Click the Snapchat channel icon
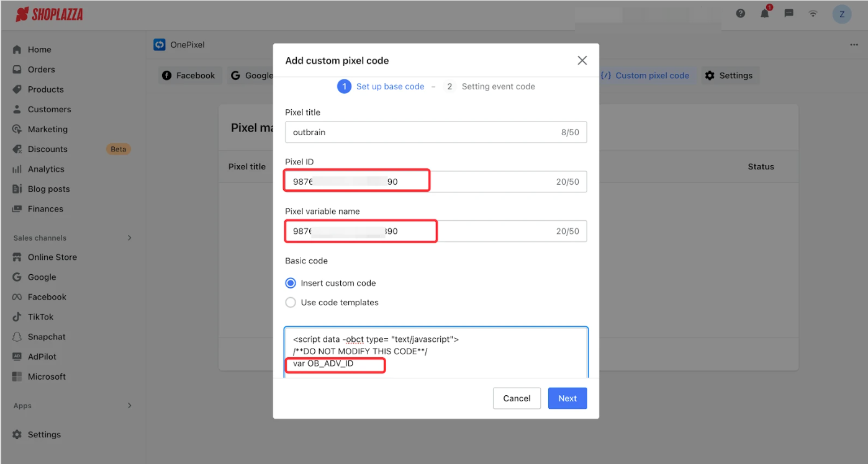The image size is (868, 464). (x=17, y=337)
